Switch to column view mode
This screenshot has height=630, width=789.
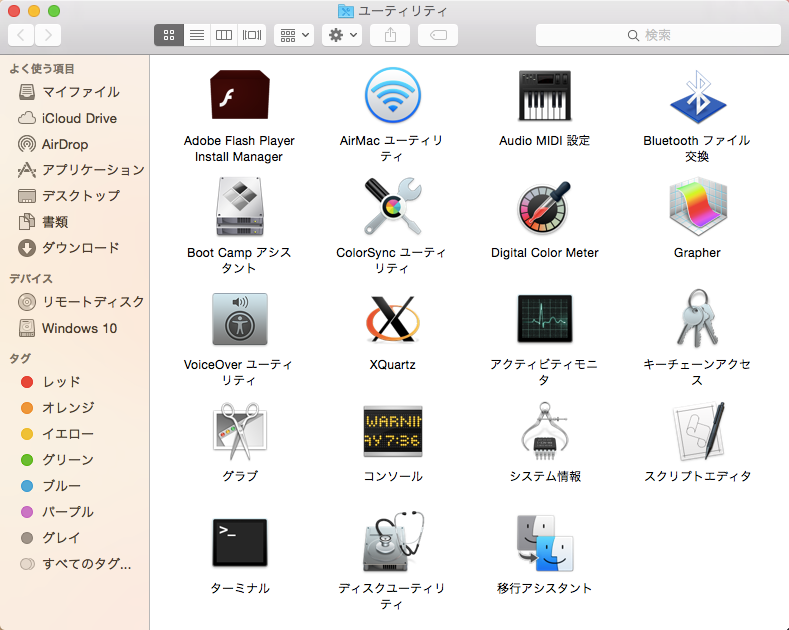(x=224, y=35)
